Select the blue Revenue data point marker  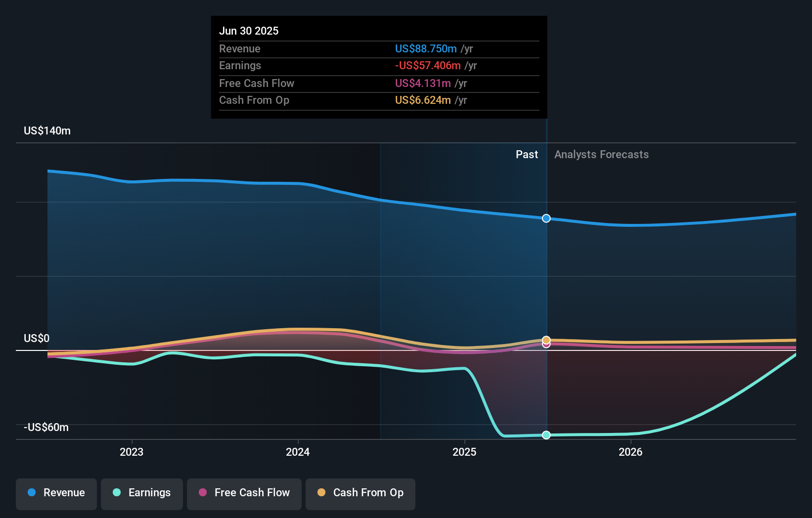pyautogui.click(x=546, y=218)
